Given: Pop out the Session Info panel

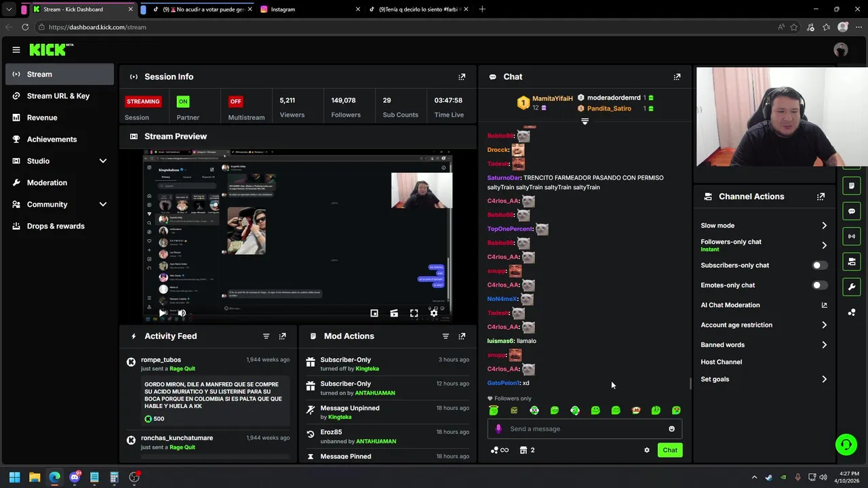Looking at the screenshot, I should click(462, 77).
